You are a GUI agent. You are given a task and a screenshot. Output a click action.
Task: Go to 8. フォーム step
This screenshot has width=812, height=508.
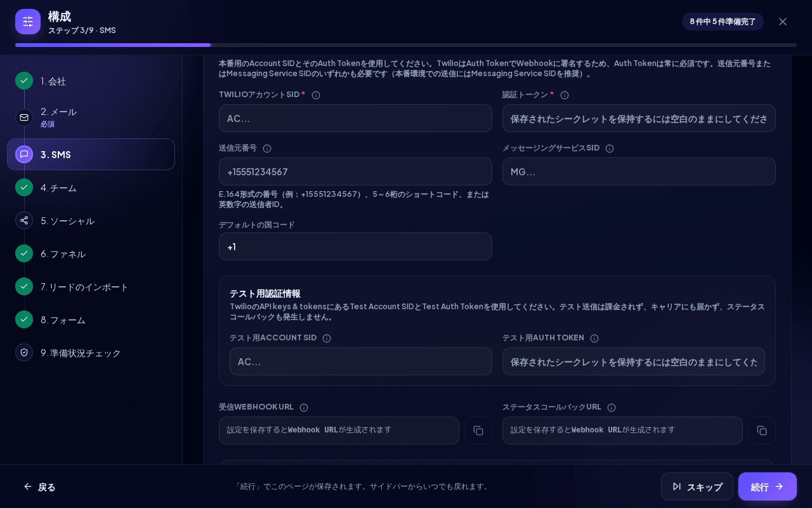(91, 320)
